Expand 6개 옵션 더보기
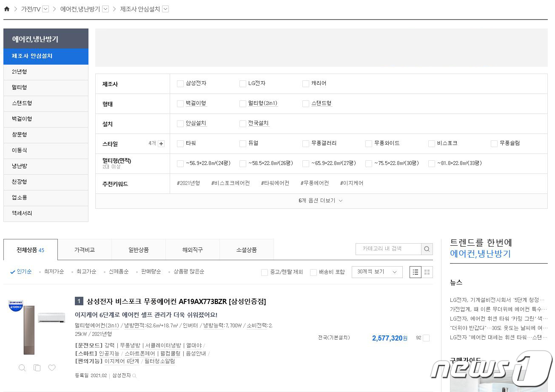 pos(321,201)
